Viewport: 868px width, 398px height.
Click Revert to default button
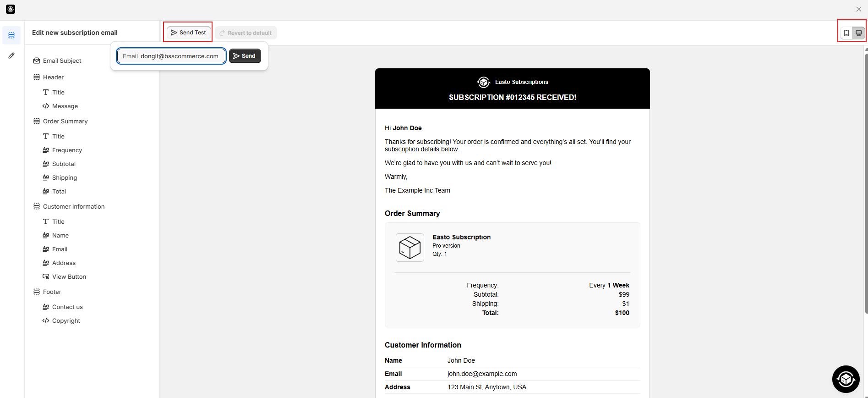pos(246,33)
